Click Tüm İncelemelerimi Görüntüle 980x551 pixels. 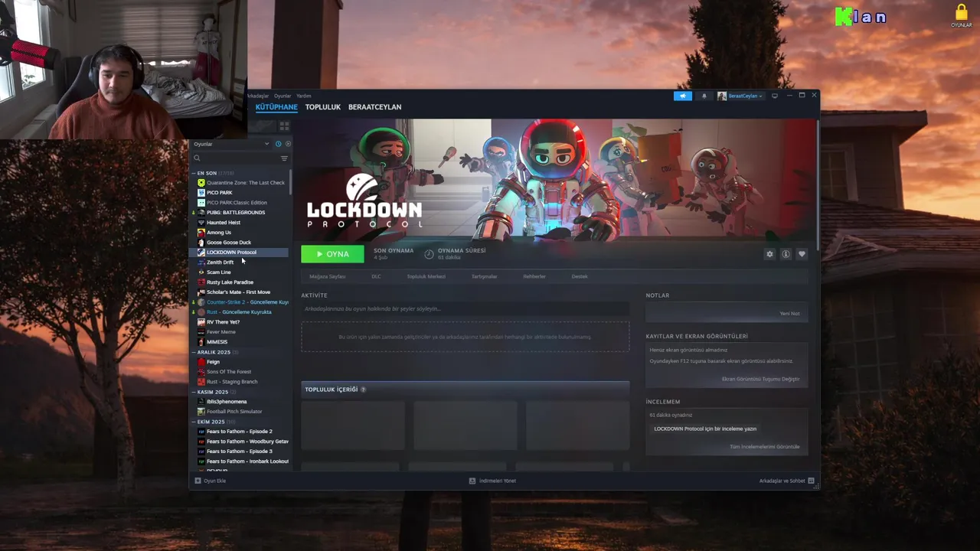764,447
